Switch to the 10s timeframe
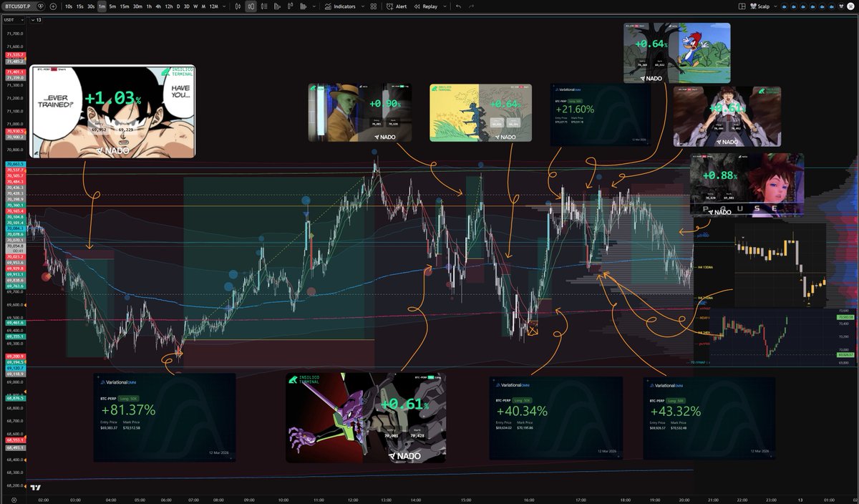Image resolution: width=859 pixels, height=504 pixels. click(68, 6)
